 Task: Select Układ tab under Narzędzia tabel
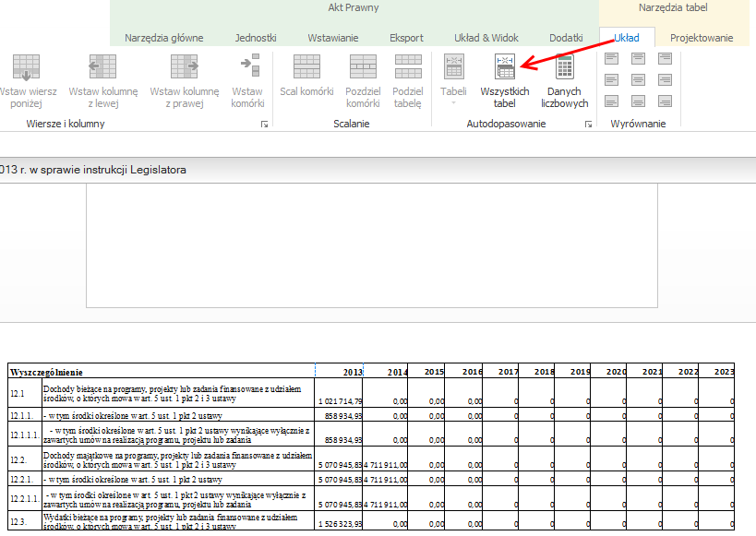tap(627, 38)
